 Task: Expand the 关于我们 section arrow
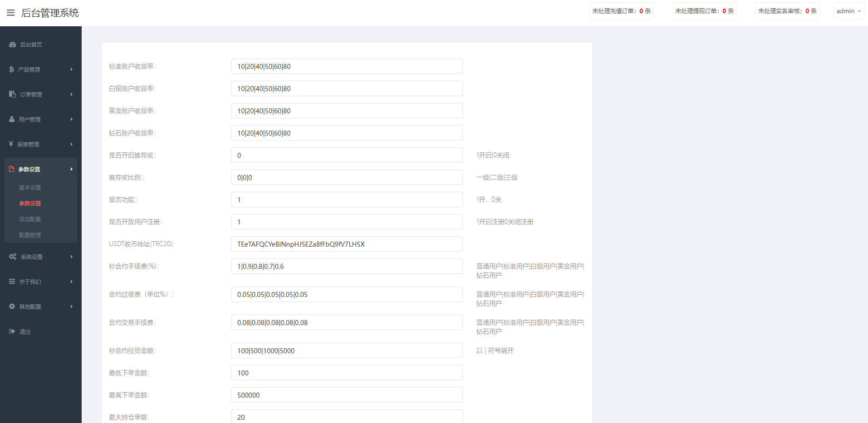point(71,281)
